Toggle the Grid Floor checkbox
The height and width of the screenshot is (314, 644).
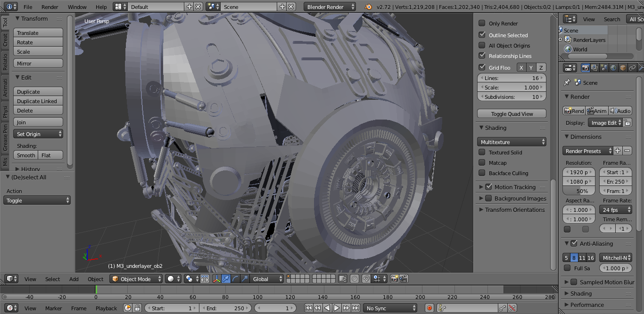tap(482, 67)
